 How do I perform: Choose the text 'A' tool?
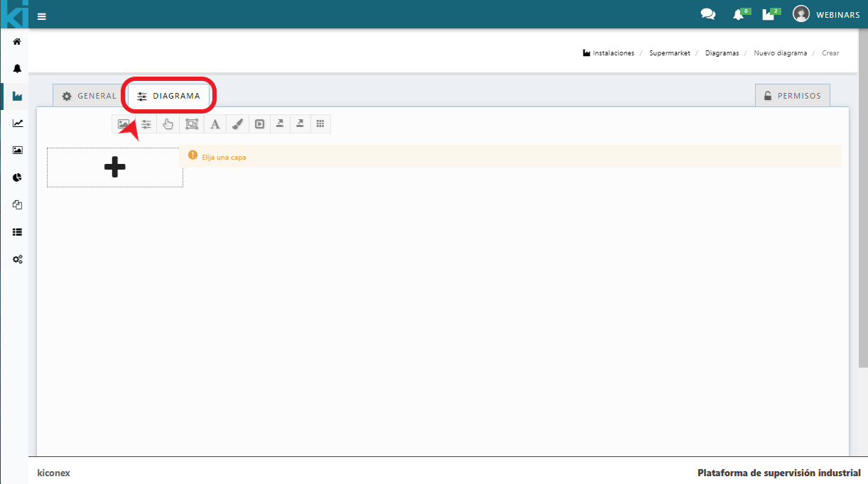coord(215,124)
